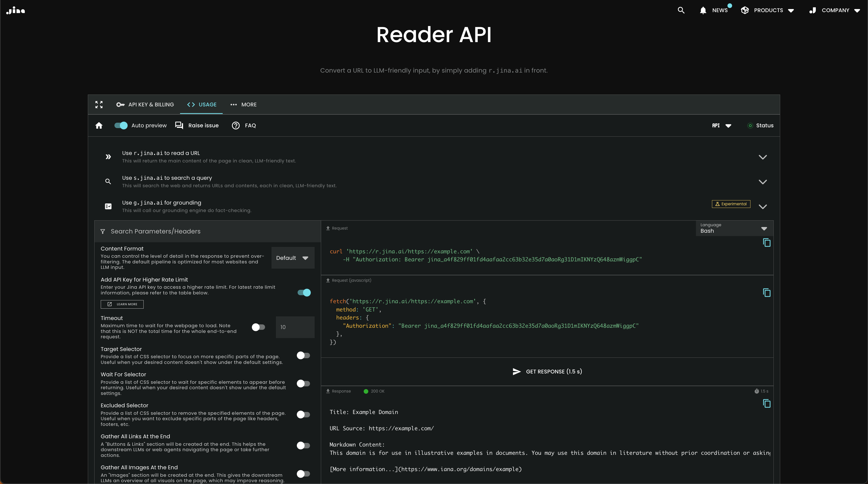Expand the 'Use g.jina.ai for grounding' section
The width and height of the screenshot is (868, 484).
coord(763,206)
